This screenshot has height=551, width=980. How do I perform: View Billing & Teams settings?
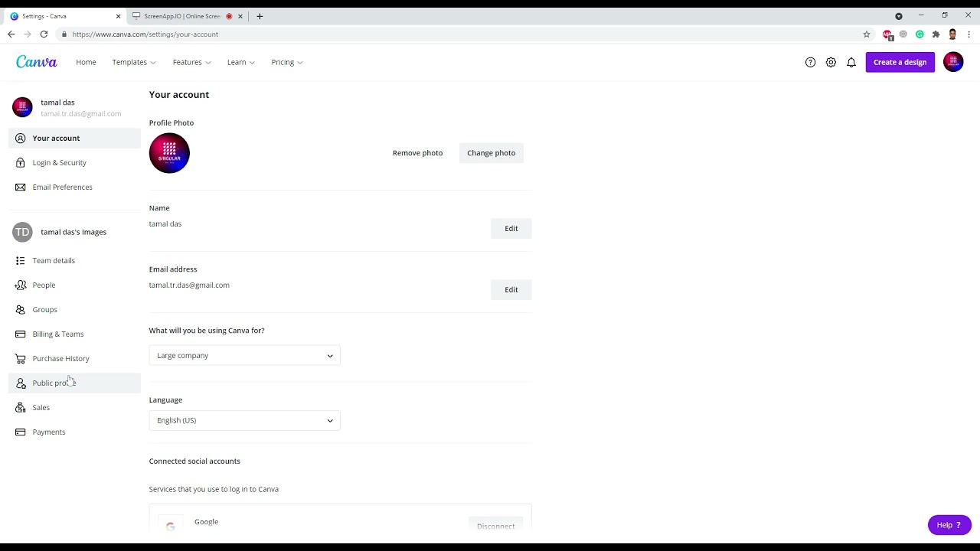[58, 334]
